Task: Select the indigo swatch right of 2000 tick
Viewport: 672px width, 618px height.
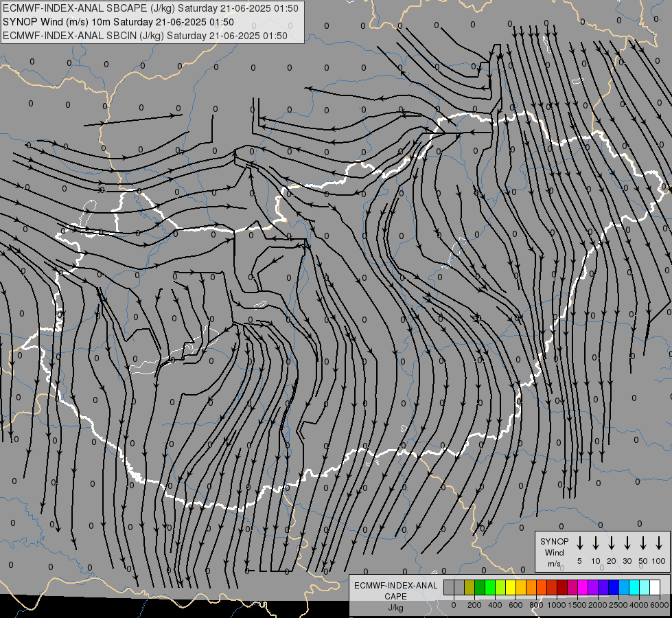Action: pos(603,587)
